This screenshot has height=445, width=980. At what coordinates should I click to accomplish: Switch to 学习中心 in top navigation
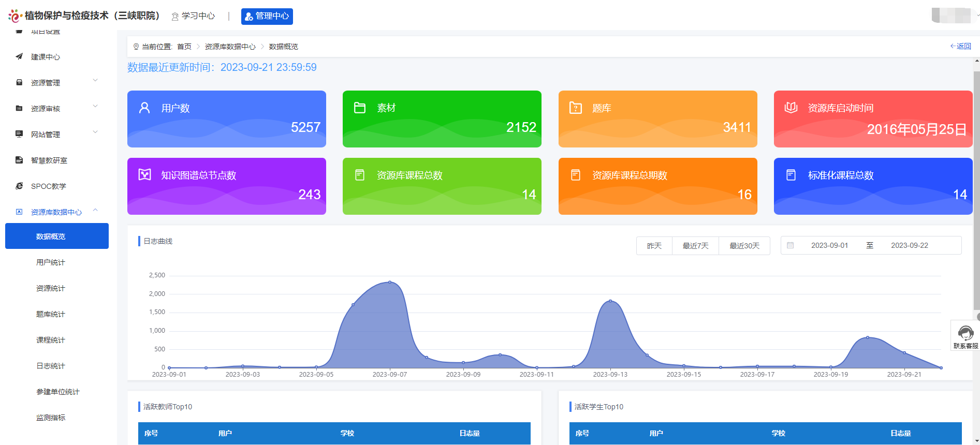point(193,16)
